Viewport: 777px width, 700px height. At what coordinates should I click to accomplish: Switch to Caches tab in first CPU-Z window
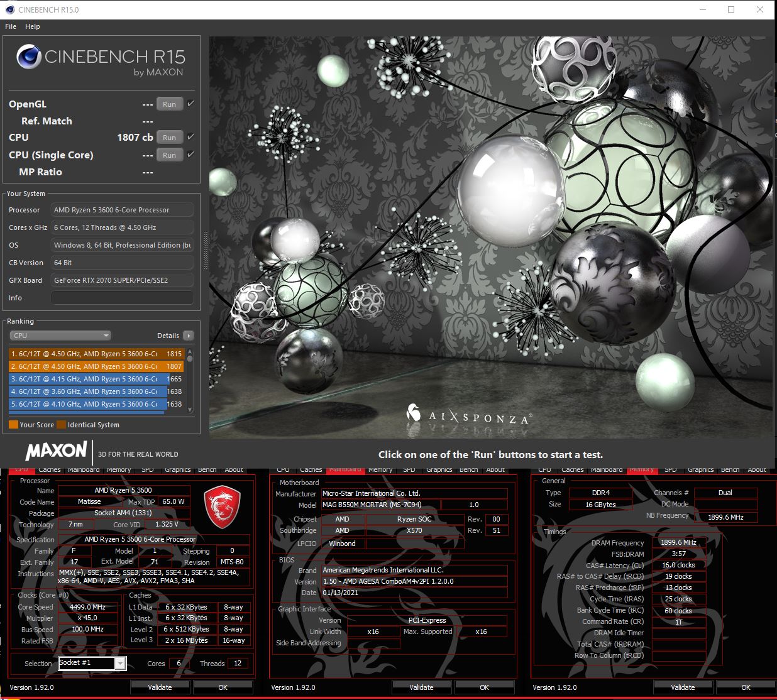[x=49, y=470]
